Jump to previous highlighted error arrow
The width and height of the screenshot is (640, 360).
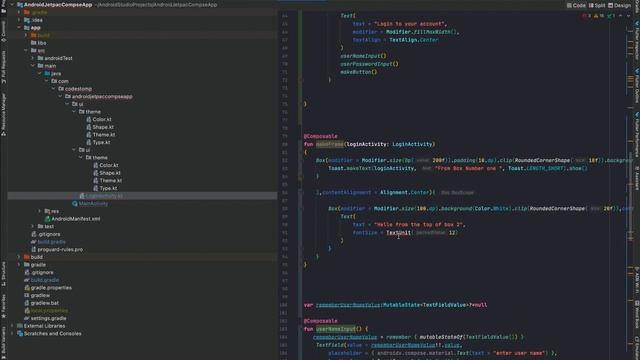pos(620,16)
